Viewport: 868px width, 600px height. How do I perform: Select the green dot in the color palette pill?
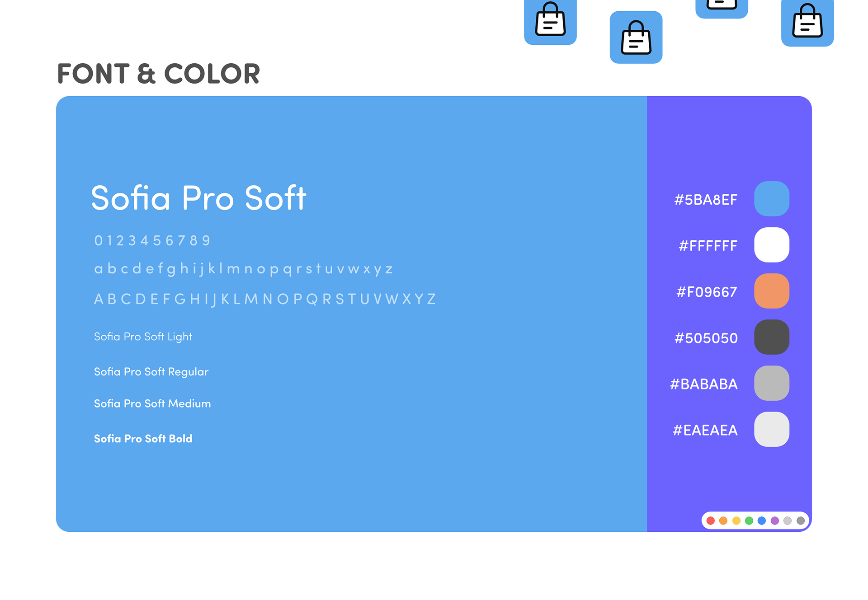tap(749, 520)
